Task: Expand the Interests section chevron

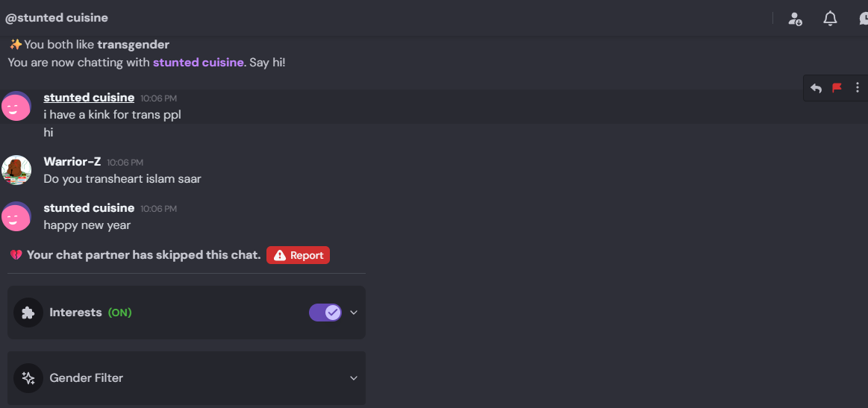Action: [354, 313]
